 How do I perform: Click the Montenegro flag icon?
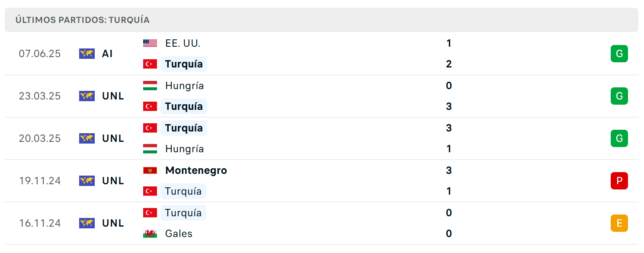(150, 170)
